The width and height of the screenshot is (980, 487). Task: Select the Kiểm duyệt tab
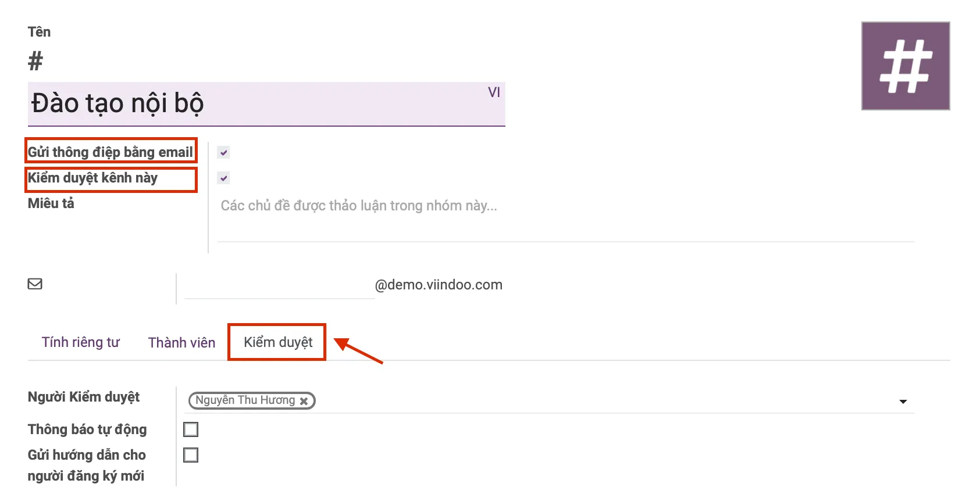click(x=278, y=342)
